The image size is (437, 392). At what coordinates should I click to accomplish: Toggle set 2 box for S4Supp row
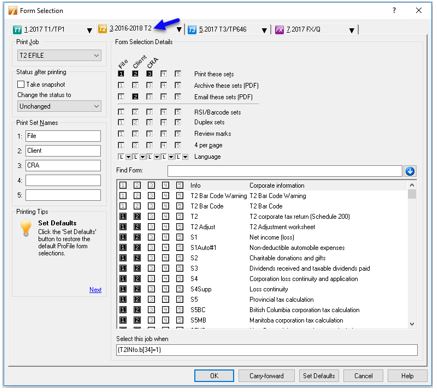(137, 289)
